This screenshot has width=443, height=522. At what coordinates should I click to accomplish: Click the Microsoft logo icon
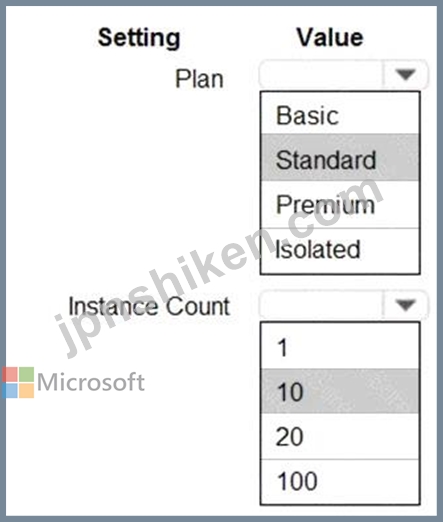tap(18, 382)
